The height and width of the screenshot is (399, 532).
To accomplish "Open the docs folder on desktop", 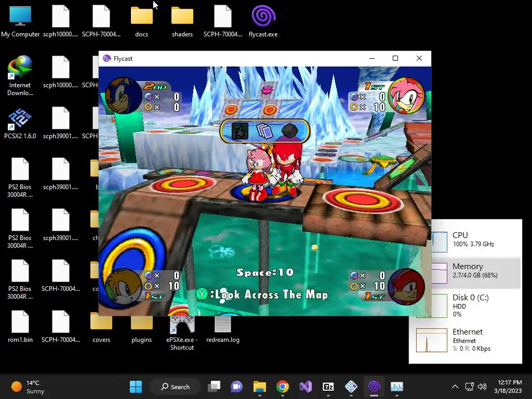I will 141,22.
